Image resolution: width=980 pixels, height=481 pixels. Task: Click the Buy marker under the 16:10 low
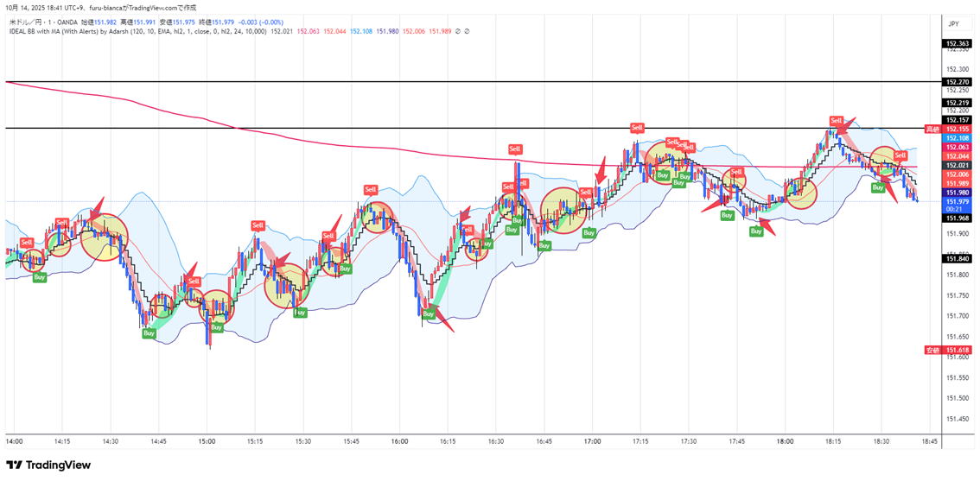(x=428, y=313)
